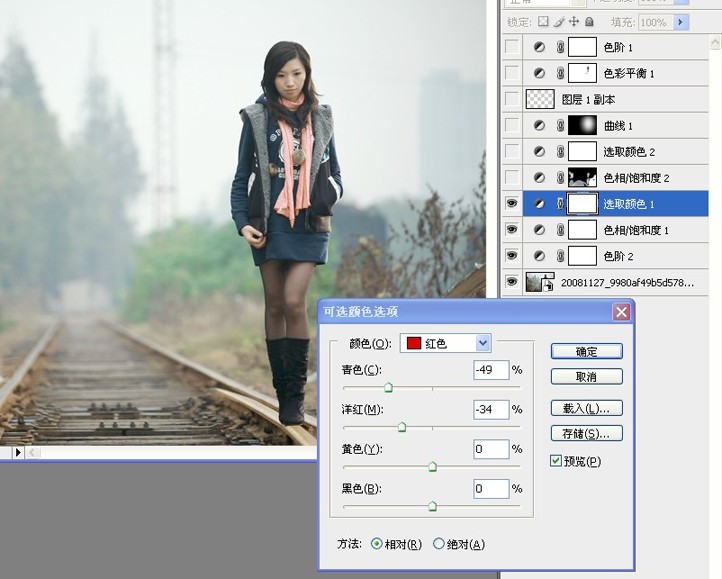This screenshot has width=722, height=579.
Task: Click the layers panel scroll up arrow
Action: pyautogui.click(x=715, y=43)
